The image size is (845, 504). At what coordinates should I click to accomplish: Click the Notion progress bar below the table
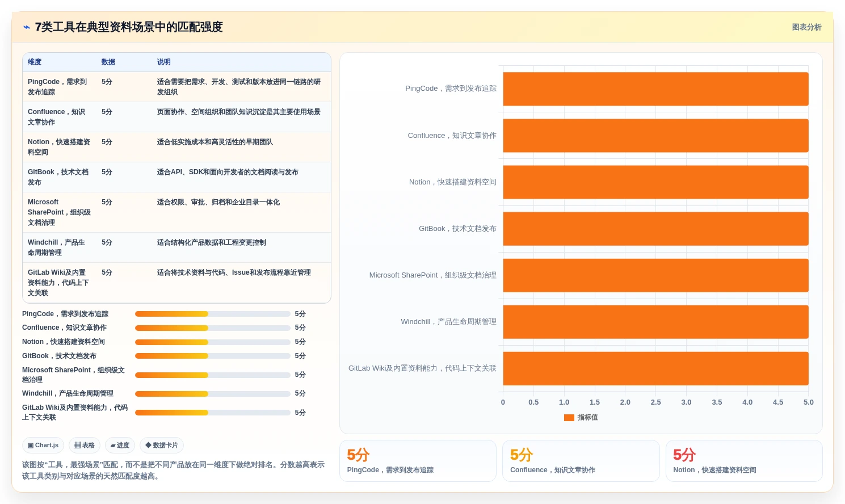tap(213, 342)
